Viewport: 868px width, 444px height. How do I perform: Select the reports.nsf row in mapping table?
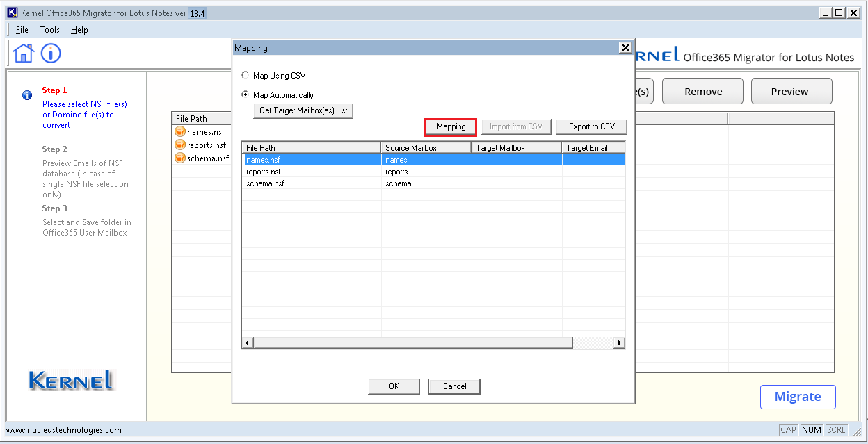point(433,171)
